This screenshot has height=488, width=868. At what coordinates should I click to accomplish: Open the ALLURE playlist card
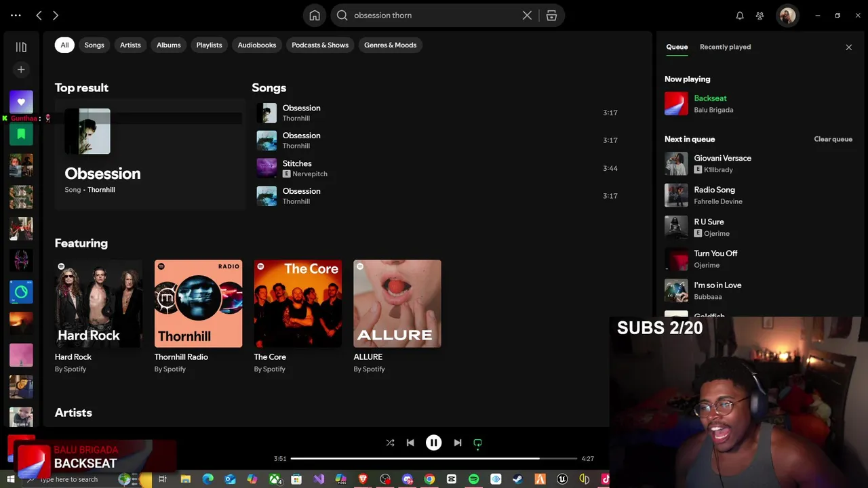[x=397, y=317]
